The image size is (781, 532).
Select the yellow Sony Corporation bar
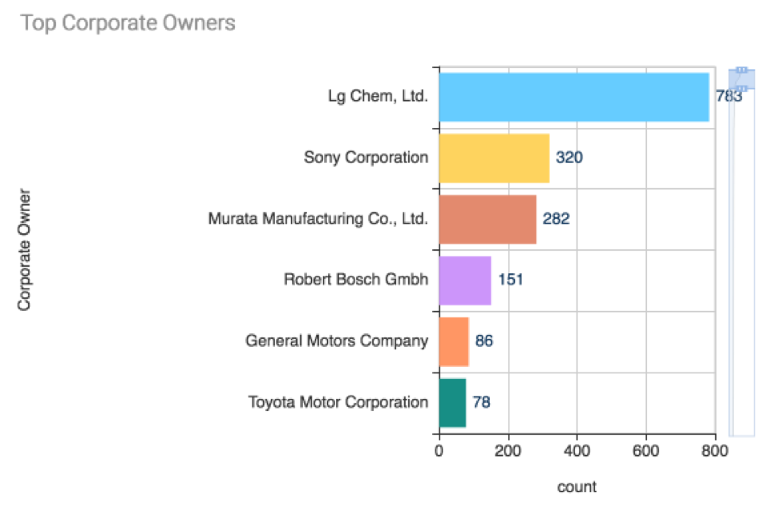click(x=493, y=158)
